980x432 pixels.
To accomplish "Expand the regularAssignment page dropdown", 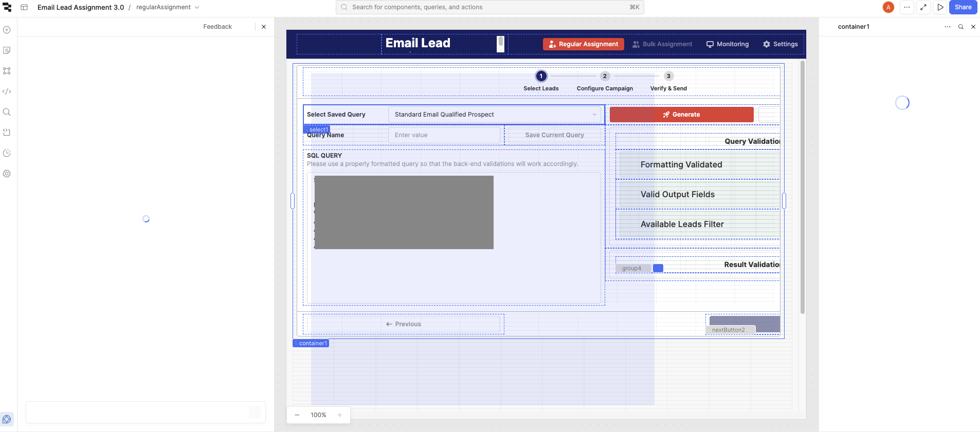I will (x=197, y=7).
